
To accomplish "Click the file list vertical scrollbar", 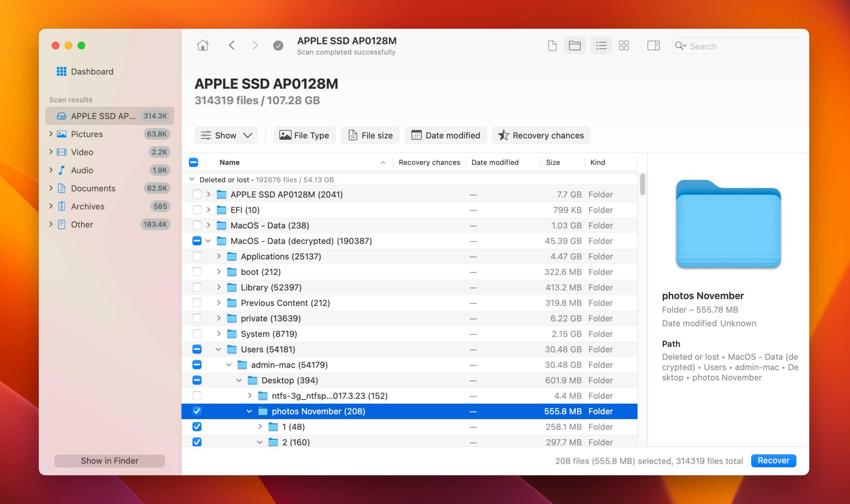I will (x=642, y=184).
